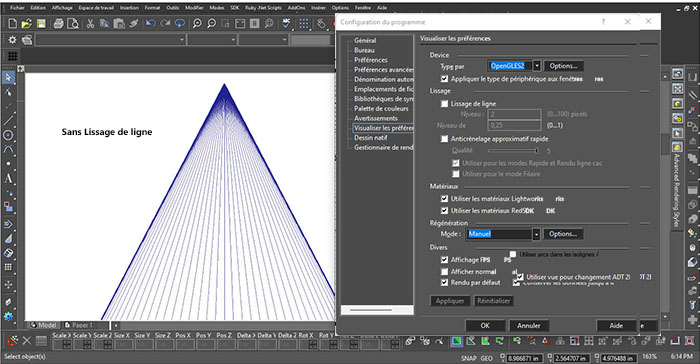
Task: Open the Outils menu
Action: 172,8
